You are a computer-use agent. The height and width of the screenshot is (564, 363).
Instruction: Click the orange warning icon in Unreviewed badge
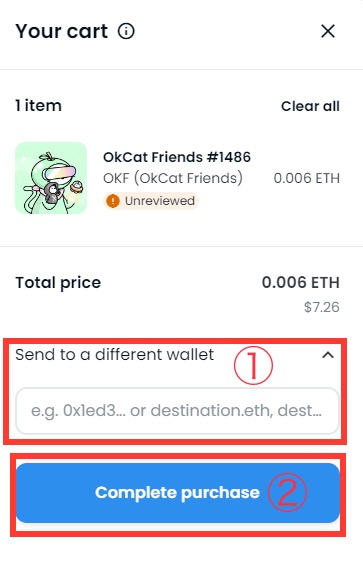(x=113, y=201)
